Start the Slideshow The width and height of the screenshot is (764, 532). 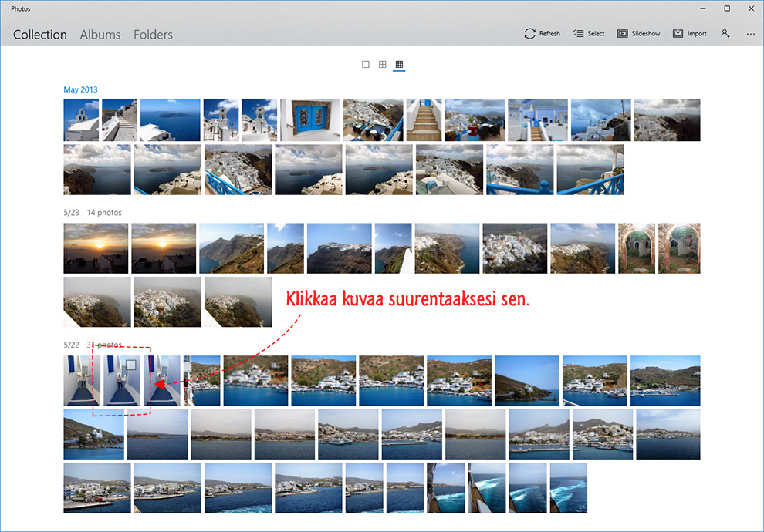638,34
